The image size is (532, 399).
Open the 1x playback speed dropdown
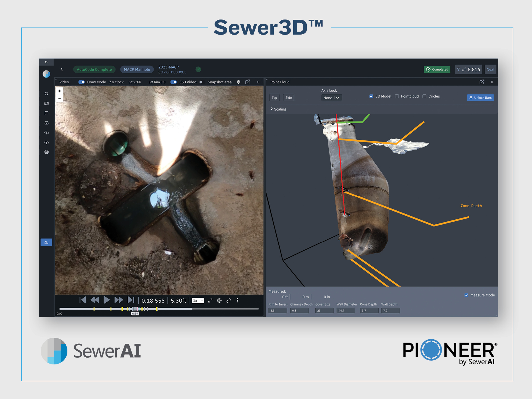198,301
